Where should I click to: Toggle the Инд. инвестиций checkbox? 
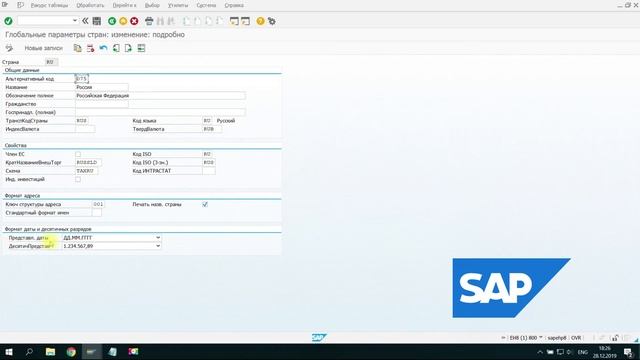coord(78,179)
